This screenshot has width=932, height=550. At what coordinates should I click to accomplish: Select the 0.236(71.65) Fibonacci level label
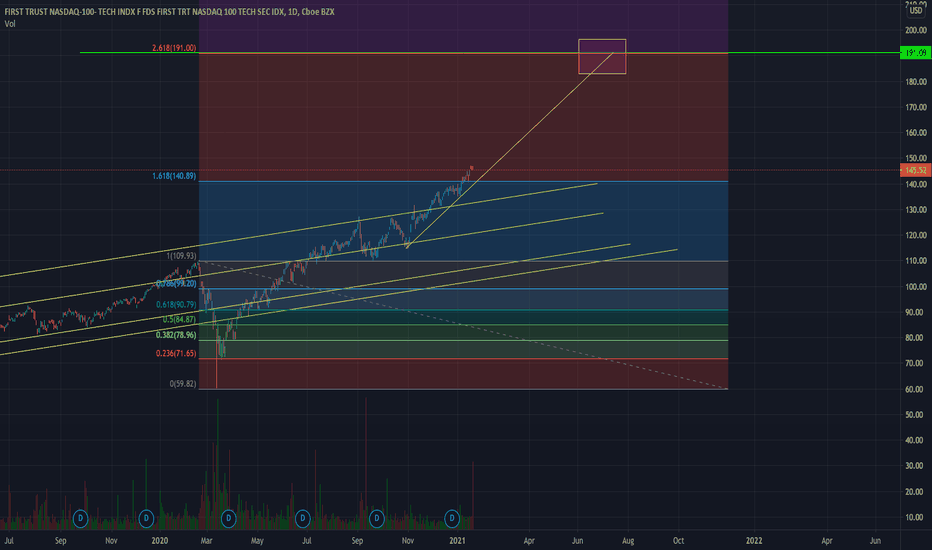tap(176, 353)
